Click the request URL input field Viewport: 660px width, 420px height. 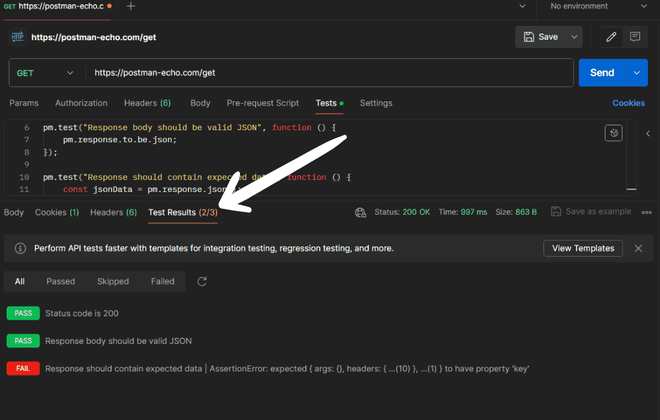point(329,73)
